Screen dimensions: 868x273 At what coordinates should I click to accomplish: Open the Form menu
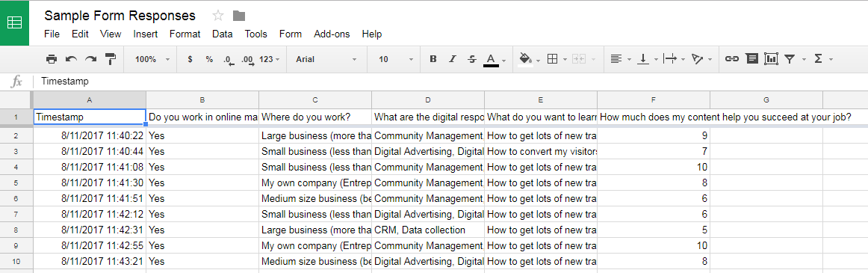pyautogui.click(x=291, y=34)
